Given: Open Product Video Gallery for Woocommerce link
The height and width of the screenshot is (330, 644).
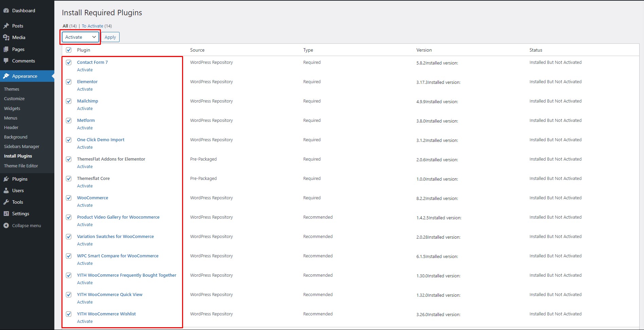Looking at the screenshot, I should [118, 217].
